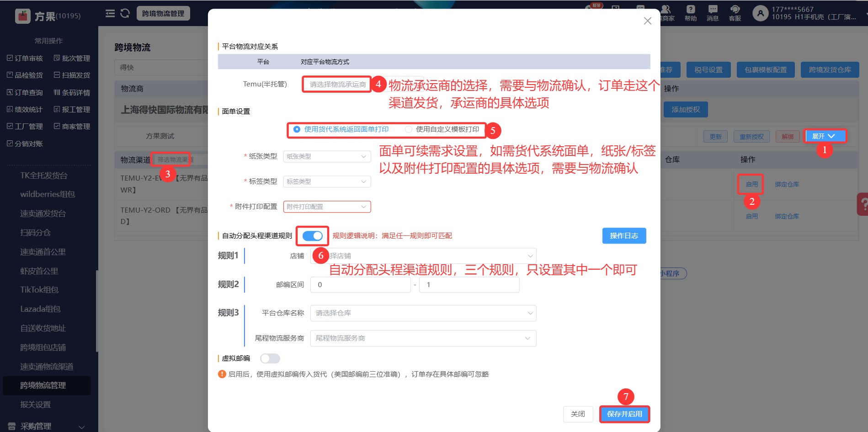Open the 报工管理 shortcut
Screen dimensions: 868x432
[72, 109]
